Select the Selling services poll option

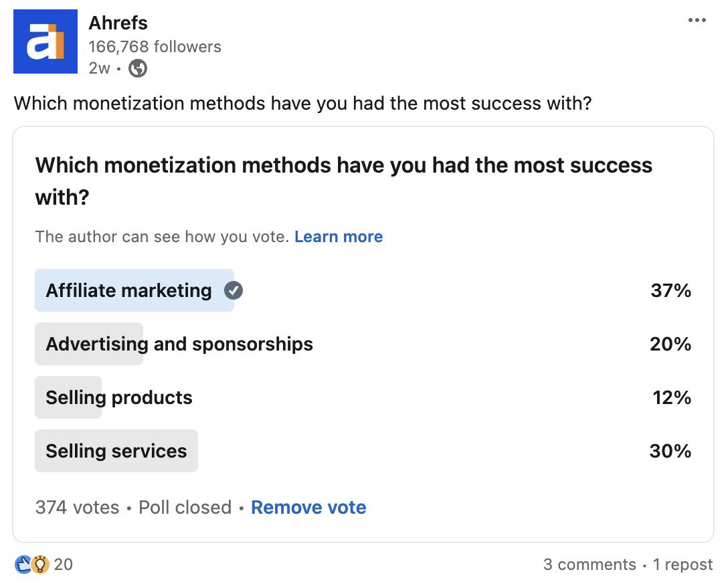[x=116, y=451]
